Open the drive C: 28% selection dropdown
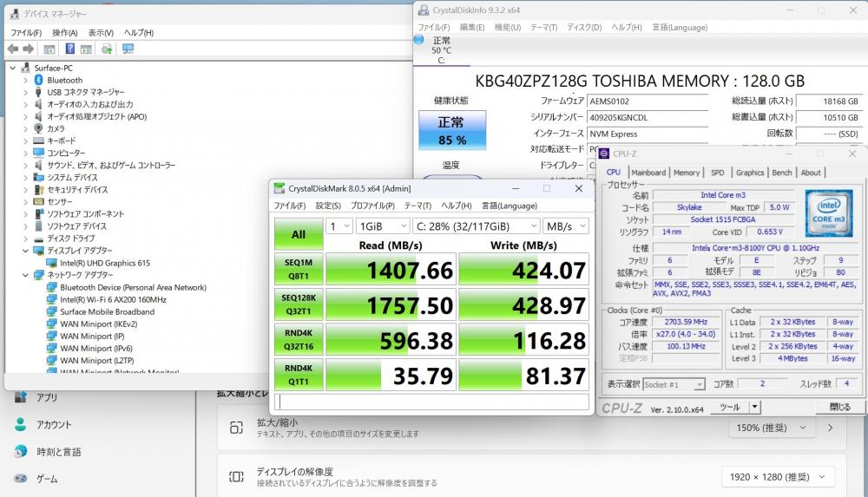 pos(476,226)
